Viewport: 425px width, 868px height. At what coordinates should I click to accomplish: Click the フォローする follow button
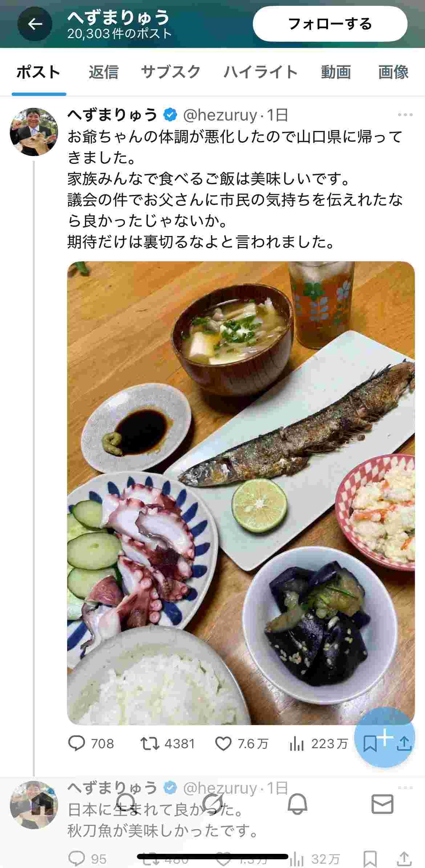pyautogui.click(x=330, y=24)
